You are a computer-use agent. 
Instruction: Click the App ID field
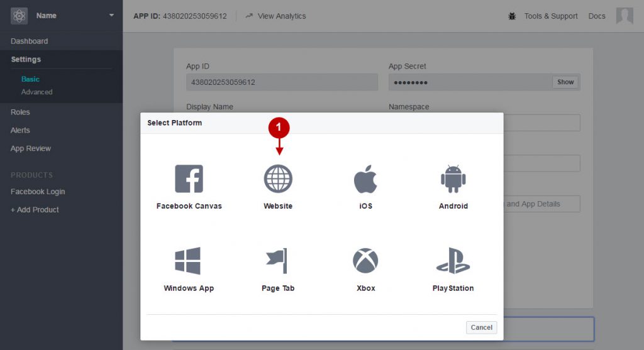tap(282, 82)
